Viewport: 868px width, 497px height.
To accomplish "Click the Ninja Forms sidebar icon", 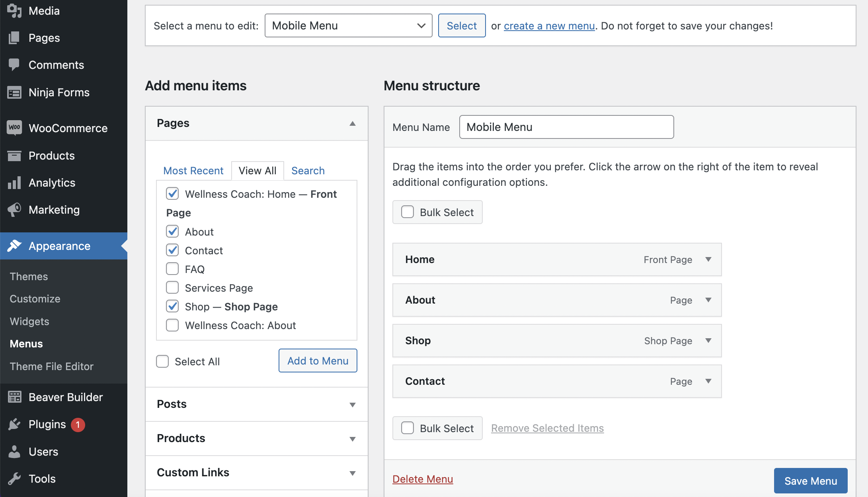I will (14, 93).
